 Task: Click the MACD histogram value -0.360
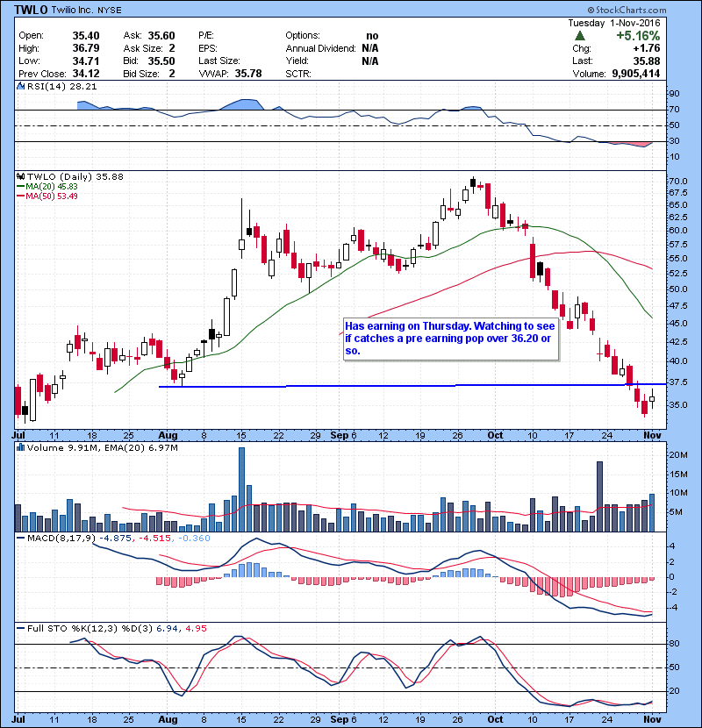(x=194, y=539)
